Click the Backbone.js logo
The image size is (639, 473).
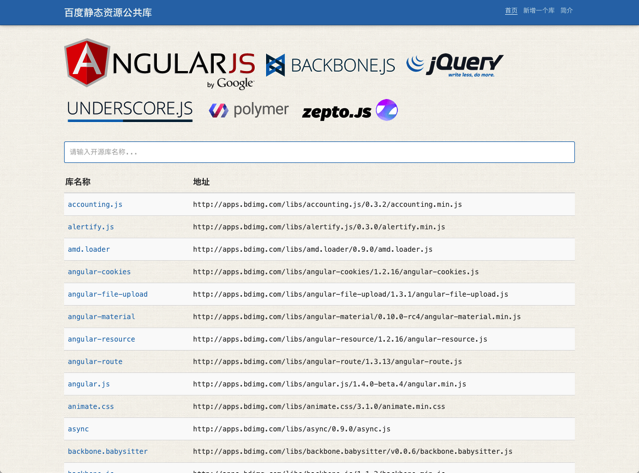330,65
